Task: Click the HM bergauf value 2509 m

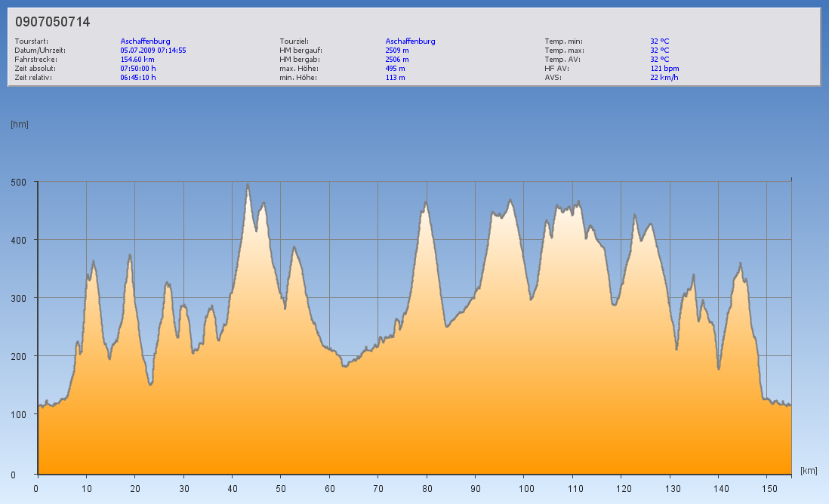Action: 397,51
